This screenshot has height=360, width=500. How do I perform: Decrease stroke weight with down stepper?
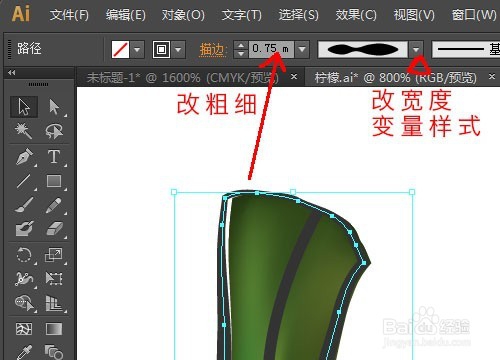click(241, 54)
